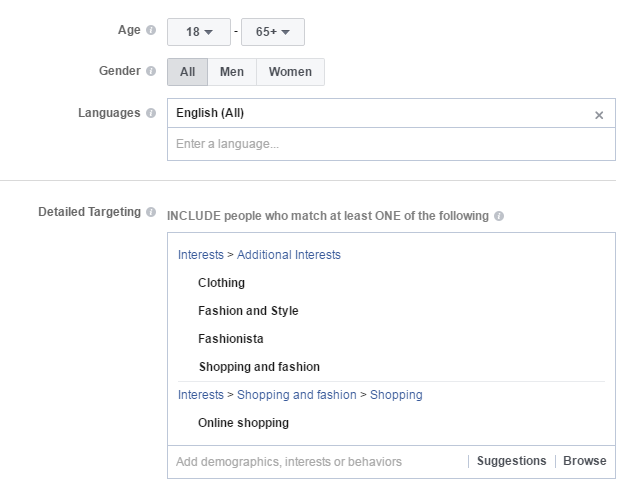Focus the Enter a language field
Image resolution: width=631 pixels, height=489 pixels.
[x=391, y=144]
